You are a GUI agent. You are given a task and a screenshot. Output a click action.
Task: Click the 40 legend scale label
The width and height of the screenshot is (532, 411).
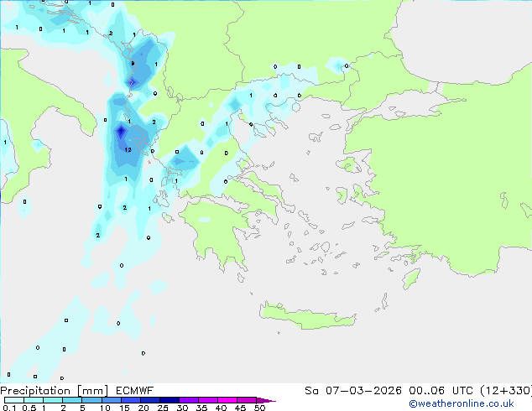pos(221,408)
